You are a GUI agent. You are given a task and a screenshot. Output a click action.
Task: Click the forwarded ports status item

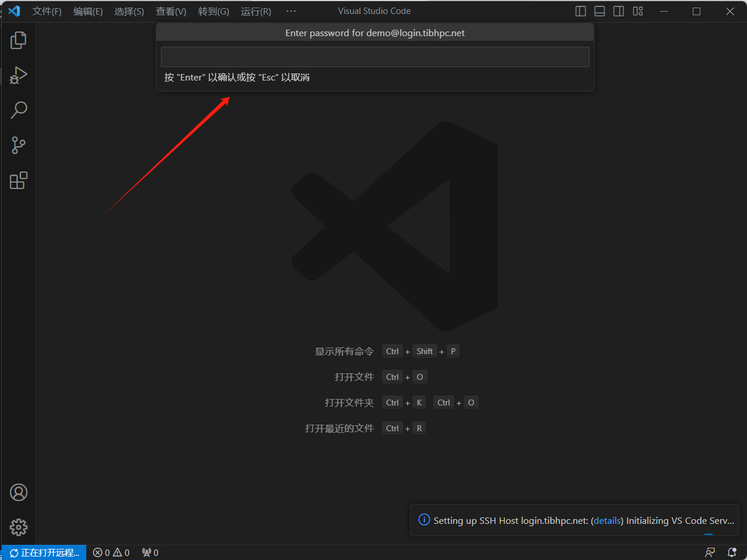[150, 552]
